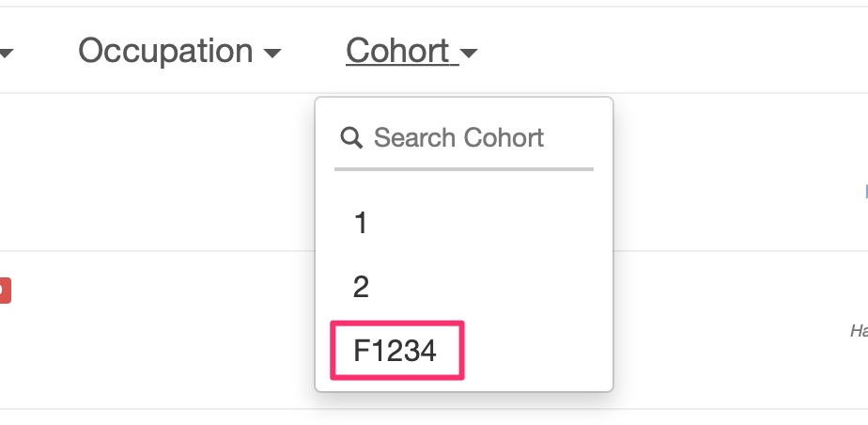868x425 pixels.
Task: Click the partially visible caret at far left
Action: click(x=6, y=54)
